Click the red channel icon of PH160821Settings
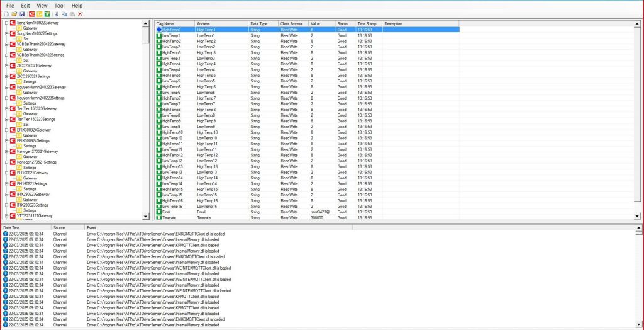644x330 pixels. (x=13, y=183)
